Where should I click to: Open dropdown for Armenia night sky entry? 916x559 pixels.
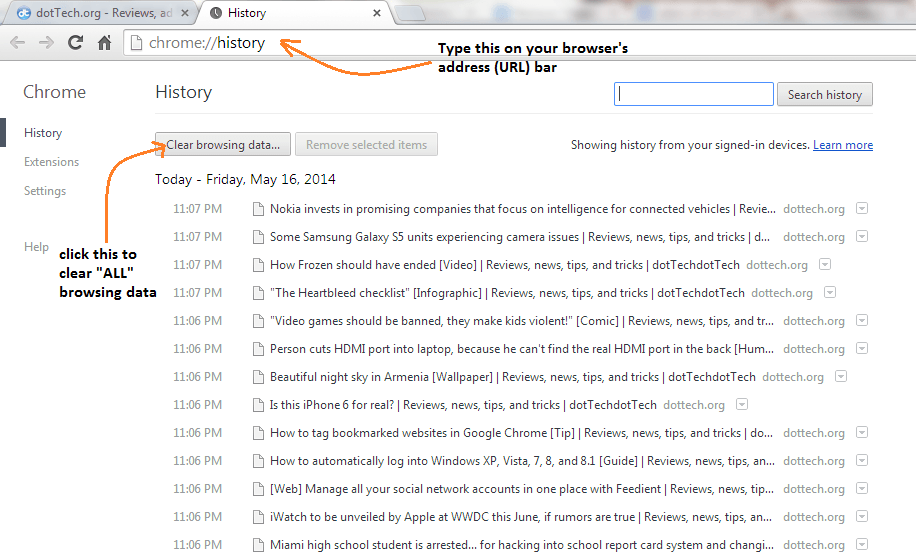click(x=841, y=376)
